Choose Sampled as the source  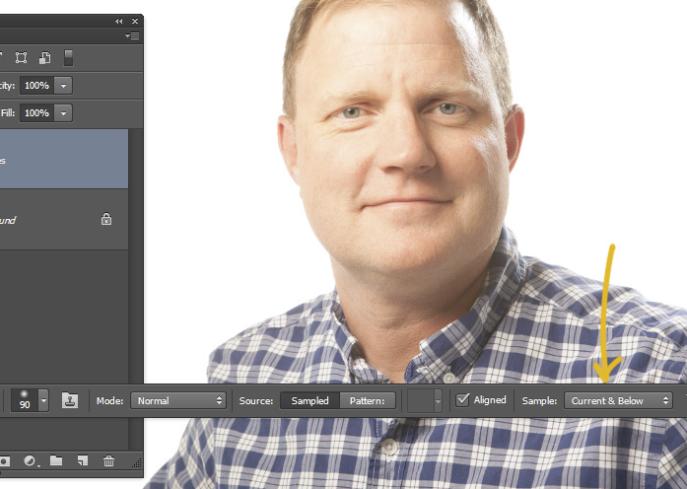(x=310, y=400)
